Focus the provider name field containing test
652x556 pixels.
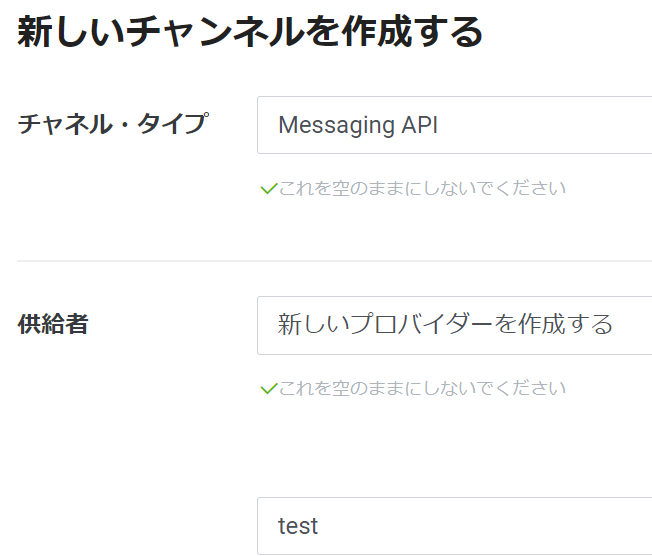point(454,526)
